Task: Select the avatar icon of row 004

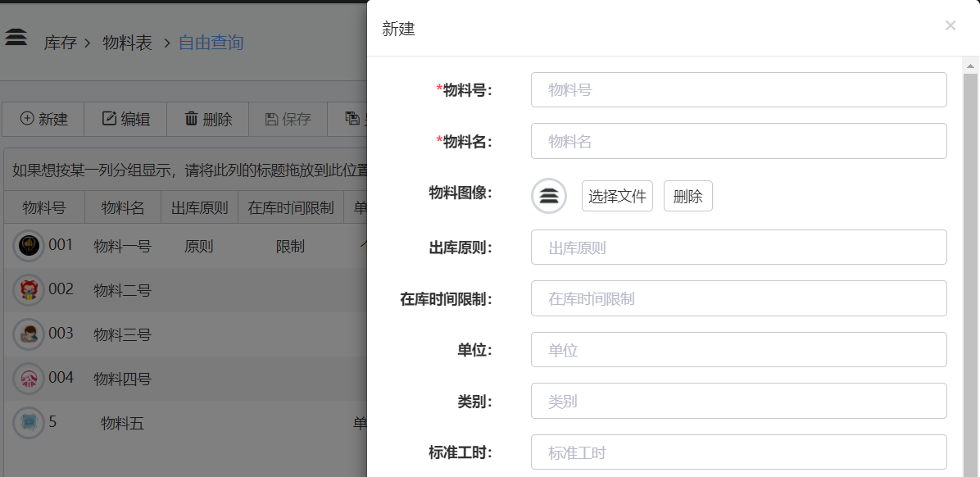Action: click(29, 379)
